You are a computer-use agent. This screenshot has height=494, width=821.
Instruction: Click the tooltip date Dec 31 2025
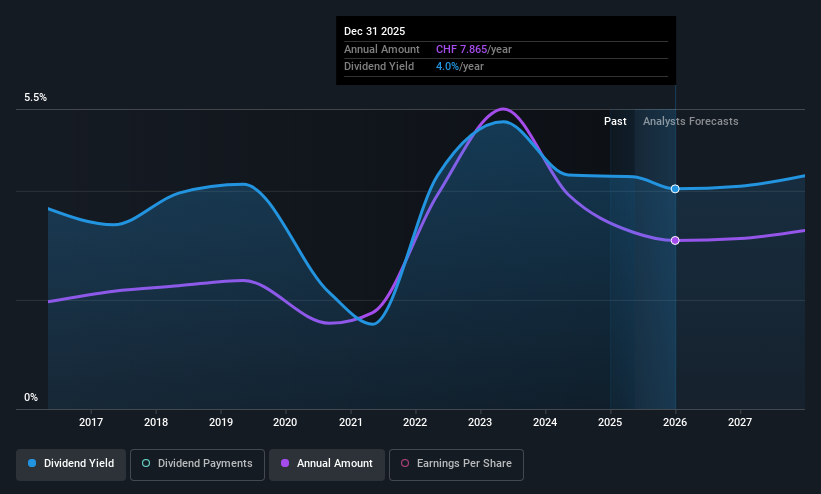click(374, 31)
